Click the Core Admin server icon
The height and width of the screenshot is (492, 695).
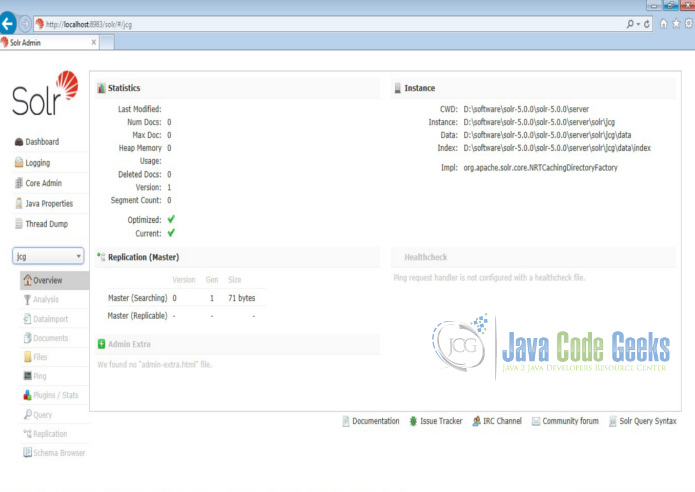pyautogui.click(x=19, y=183)
